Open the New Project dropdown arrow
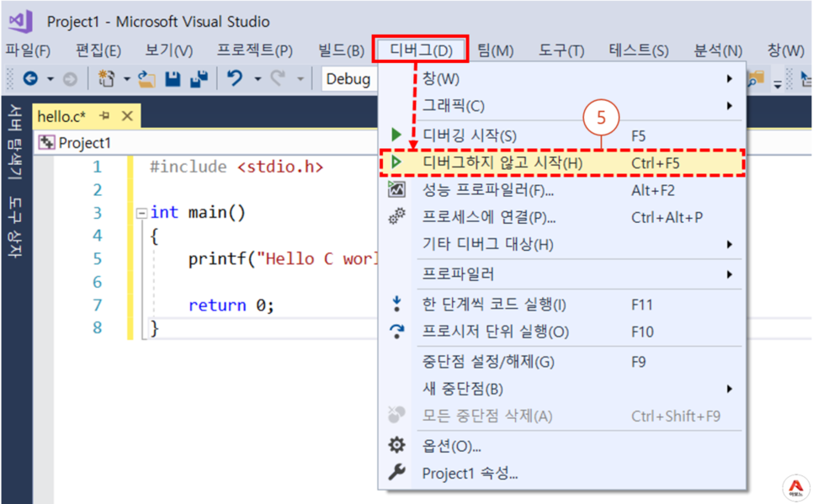The width and height of the screenshot is (813, 504). [x=126, y=79]
